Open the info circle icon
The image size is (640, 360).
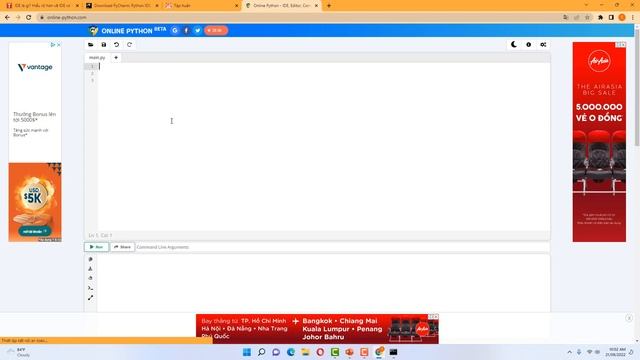point(529,44)
